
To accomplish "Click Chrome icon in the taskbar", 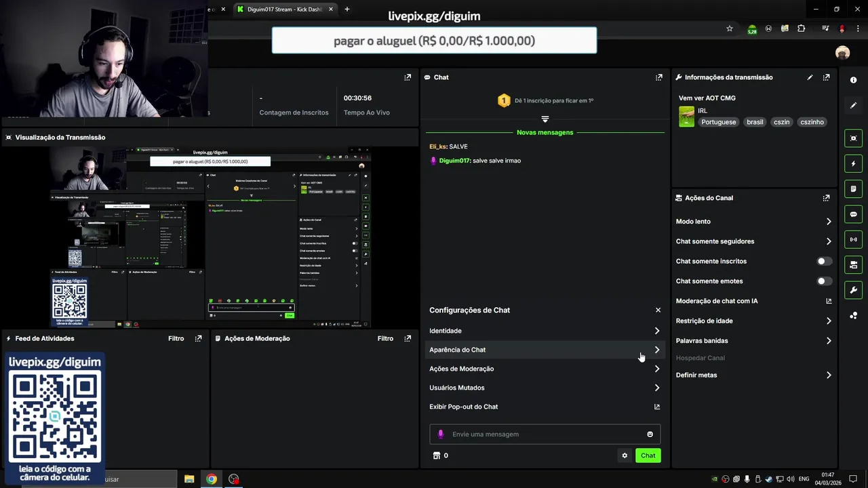I will coord(212,479).
